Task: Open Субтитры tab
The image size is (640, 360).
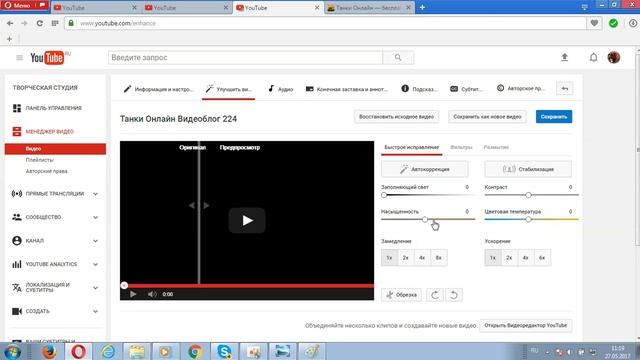Action: [466, 89]
